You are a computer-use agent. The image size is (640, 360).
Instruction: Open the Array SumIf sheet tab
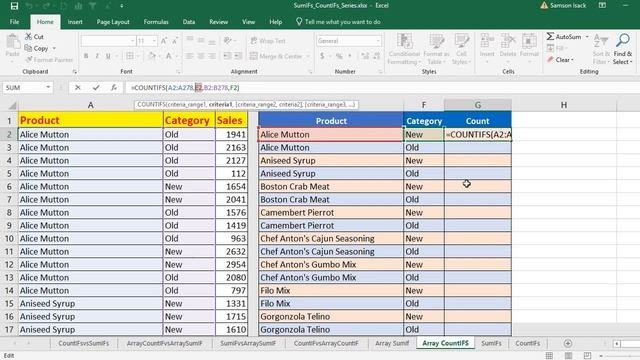[x=392, y=343]
